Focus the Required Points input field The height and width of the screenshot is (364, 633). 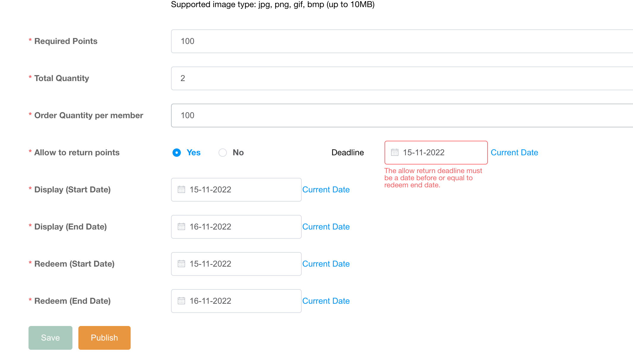(401, 41)
